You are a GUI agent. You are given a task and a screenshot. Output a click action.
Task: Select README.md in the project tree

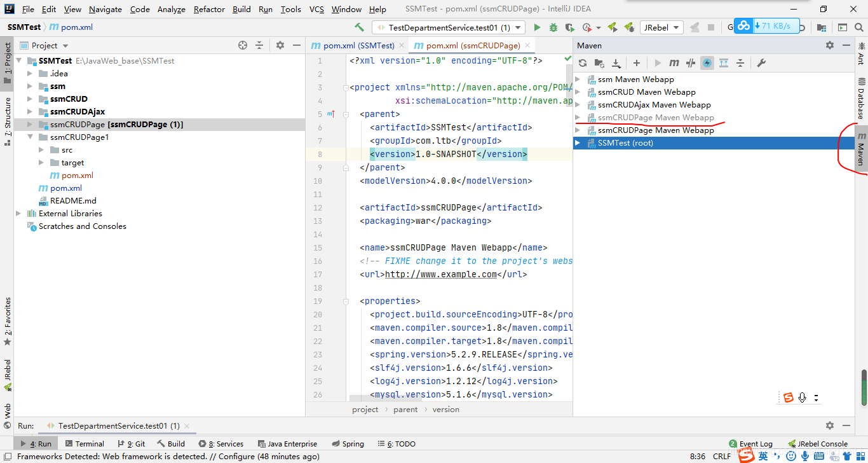pyautogui.click(x=73, y=201)
